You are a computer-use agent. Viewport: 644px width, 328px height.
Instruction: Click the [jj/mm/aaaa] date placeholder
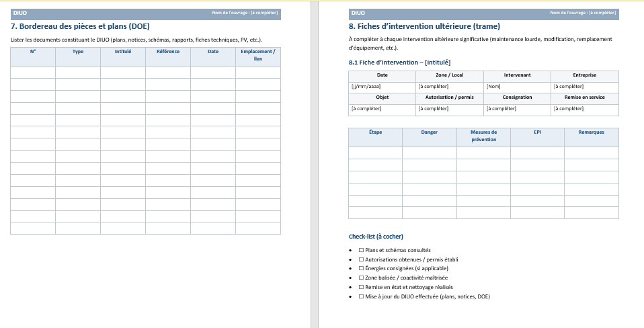[366, 87]
